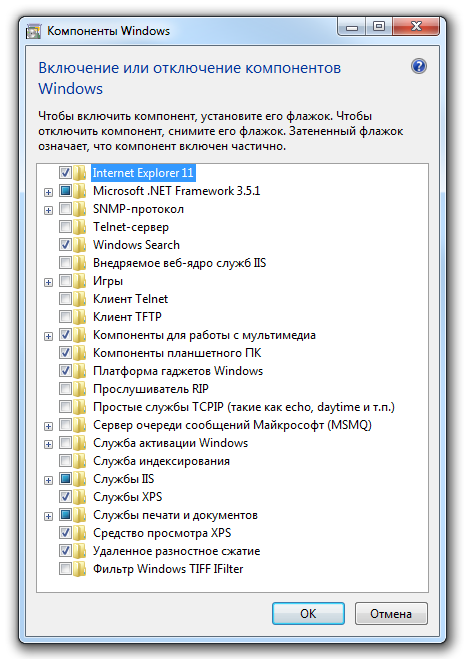465x659 pixels.
Task: Tick the Клиент Telnet checkbox
Action: pos(65,299)
